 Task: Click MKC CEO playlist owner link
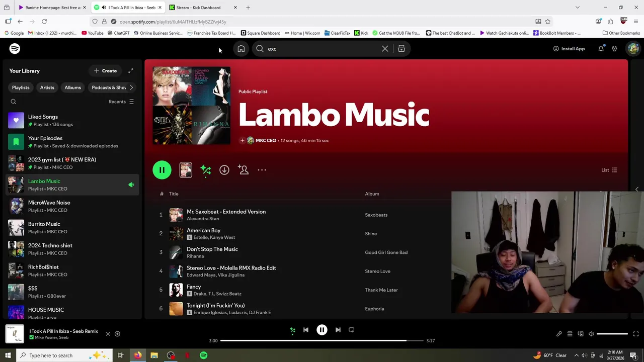(x=266, y=141)
